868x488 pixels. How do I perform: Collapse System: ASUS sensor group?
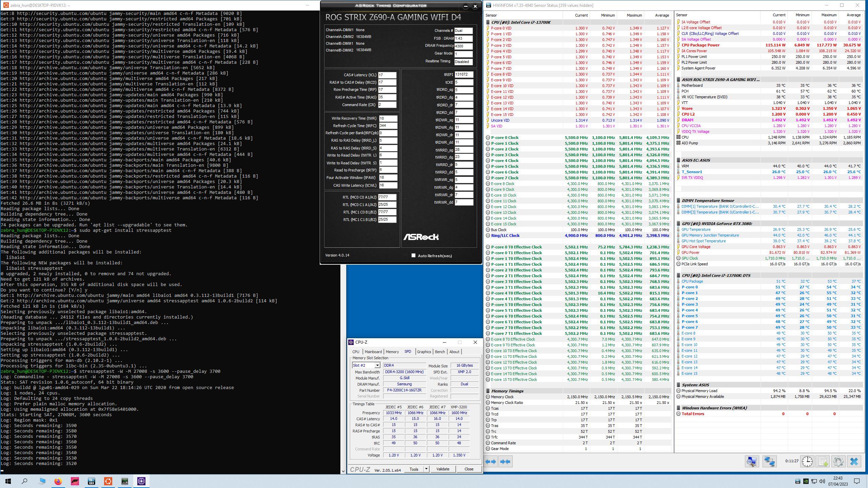point(678,385)
